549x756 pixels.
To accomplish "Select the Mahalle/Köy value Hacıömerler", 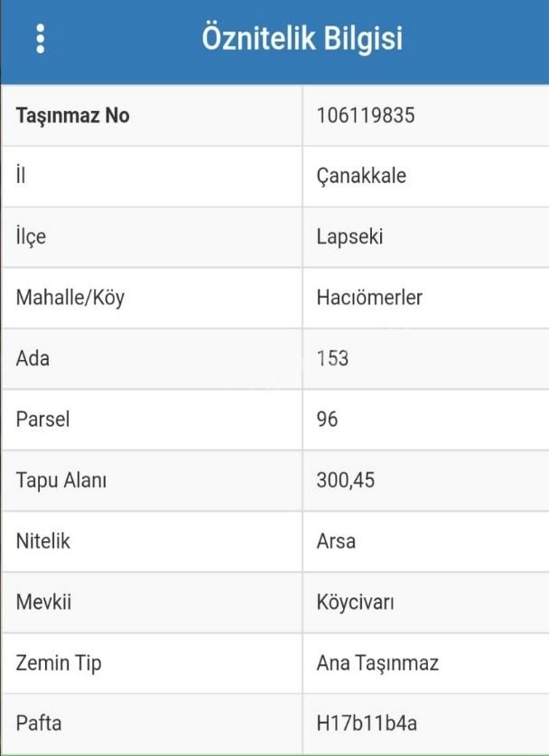I will [369, 298].
